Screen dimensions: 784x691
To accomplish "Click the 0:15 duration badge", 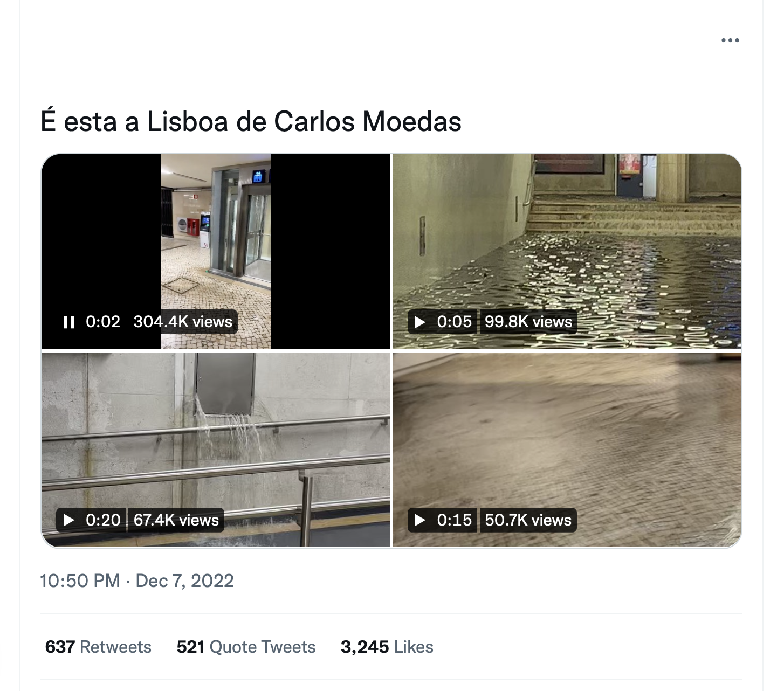I will tap(454, 520).
